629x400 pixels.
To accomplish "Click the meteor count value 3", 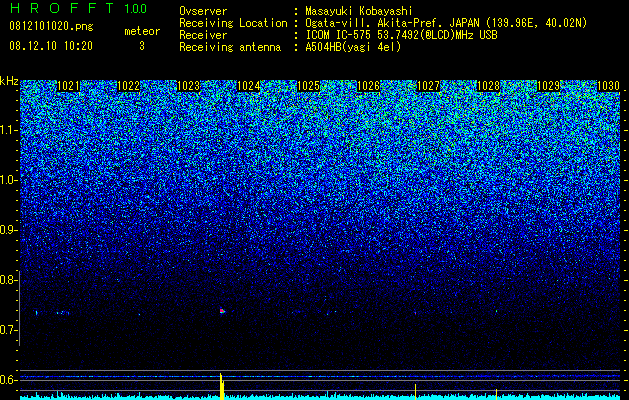I will (142, 46).
